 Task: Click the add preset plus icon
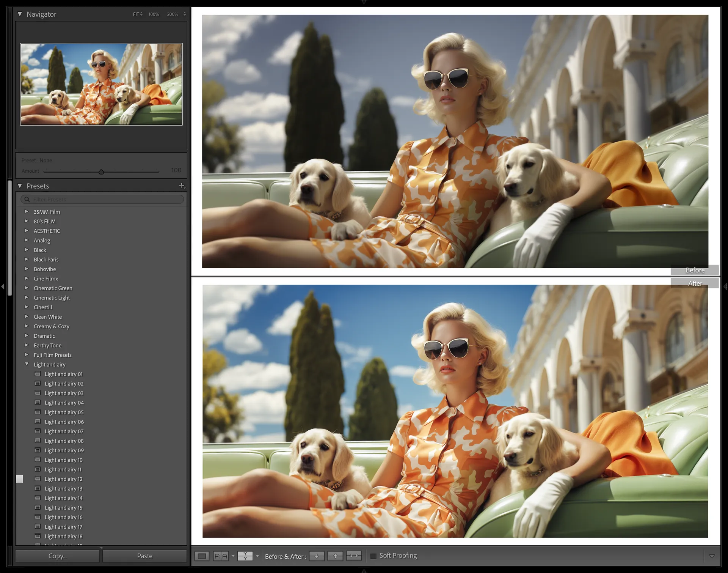[x=182, y=185]
